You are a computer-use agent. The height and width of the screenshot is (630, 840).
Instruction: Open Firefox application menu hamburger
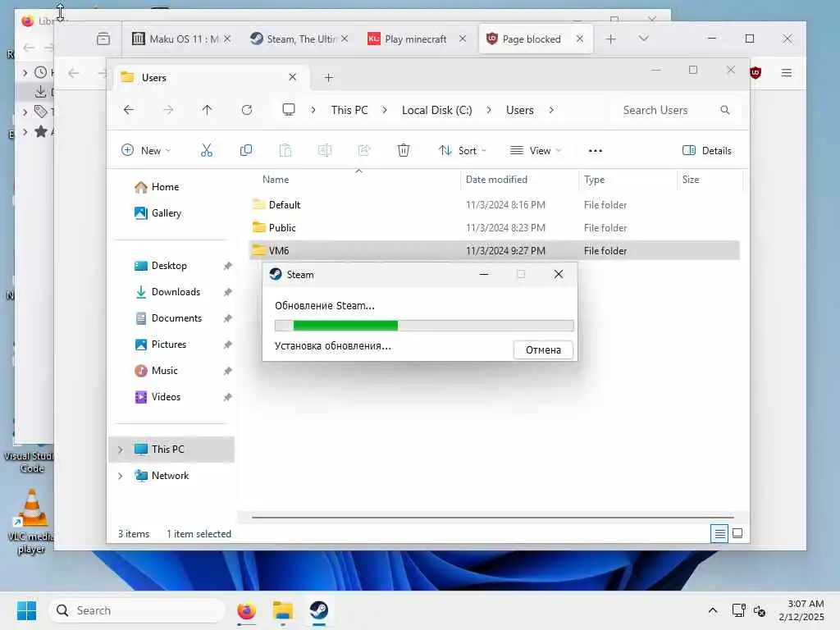tap(787, 73)
